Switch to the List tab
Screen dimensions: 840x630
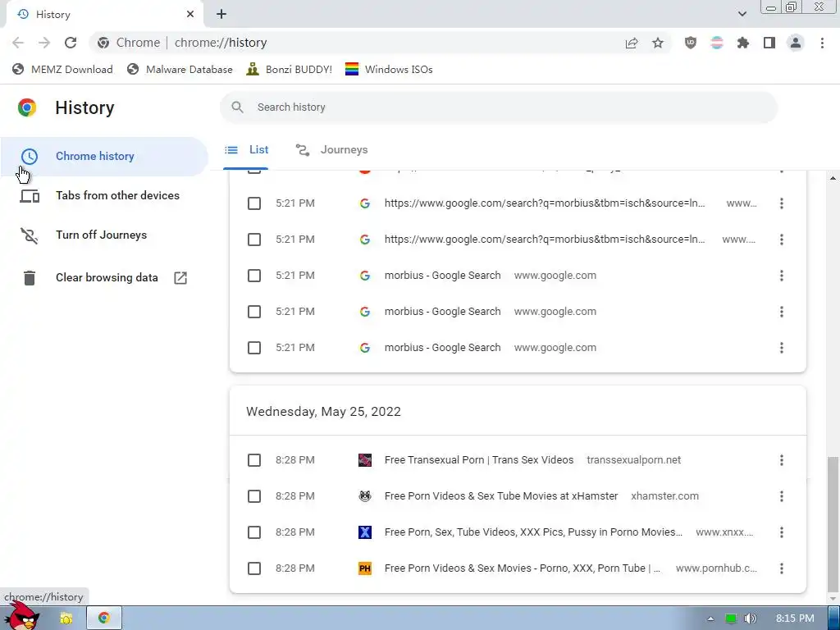pos(246,150)
